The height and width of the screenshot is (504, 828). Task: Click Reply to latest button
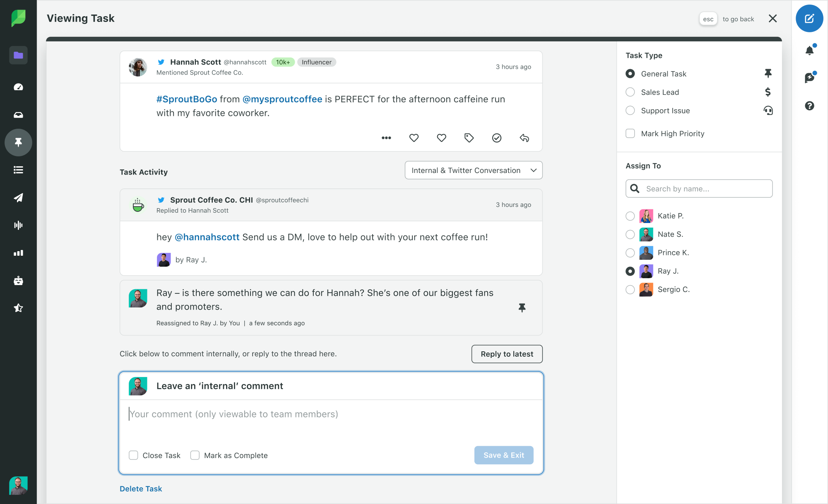coord(507,354)
